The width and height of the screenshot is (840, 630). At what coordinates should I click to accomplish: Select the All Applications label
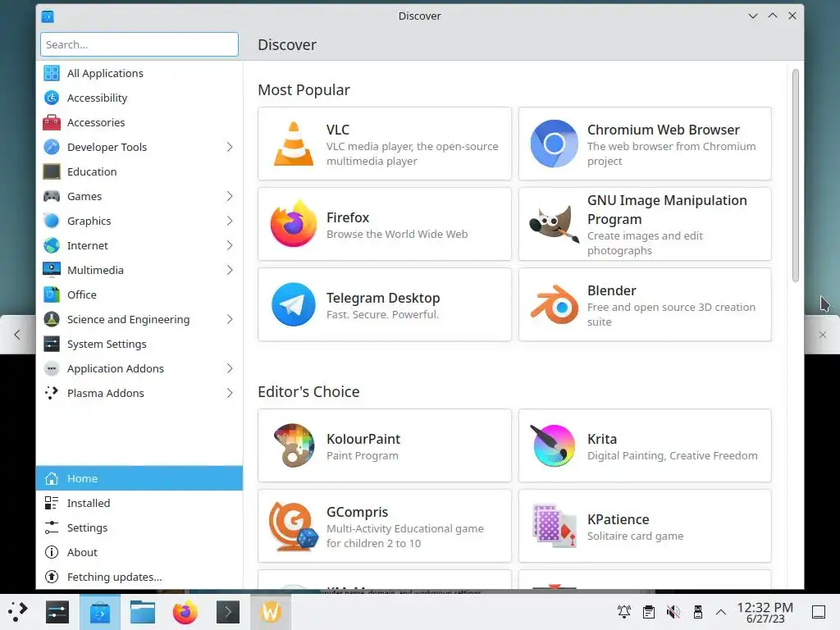(105, 73)
